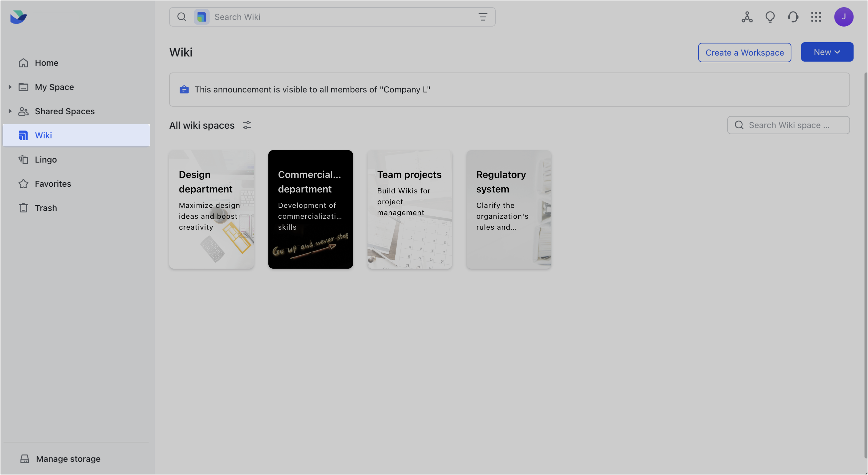Click the Create a Workspace button
868x475 pixels.
[744, 52]
